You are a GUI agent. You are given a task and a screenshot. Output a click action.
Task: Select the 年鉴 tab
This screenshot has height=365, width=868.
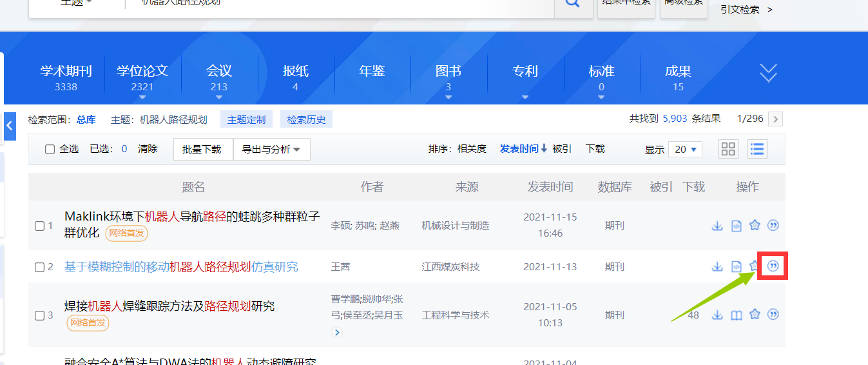click(x=372, y=71)
